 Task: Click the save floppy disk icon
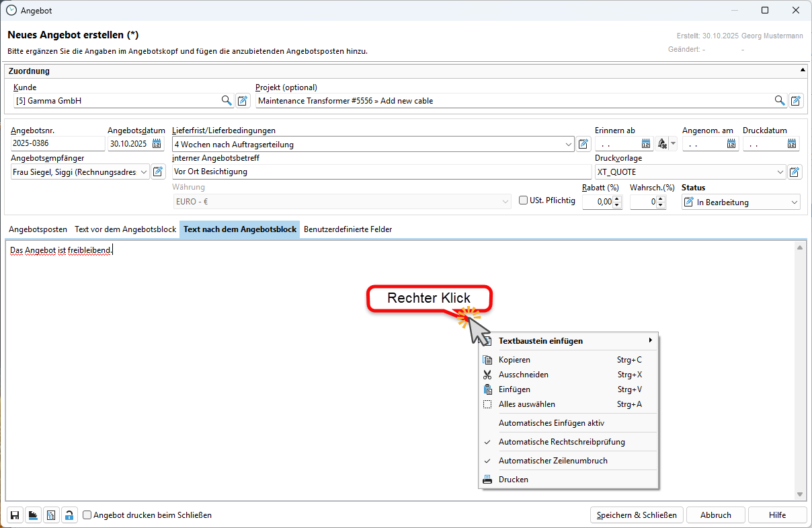point(15,515)
